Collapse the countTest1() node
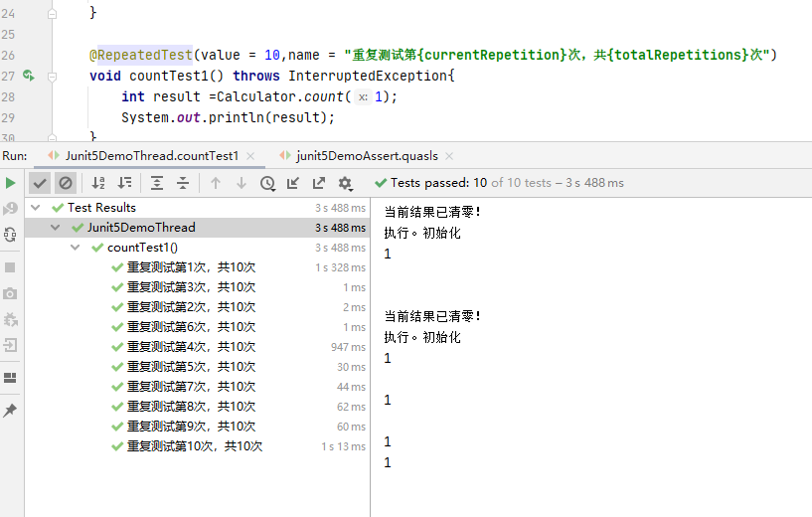The width and height of the screenshot is (812, 517). point(77,248)
